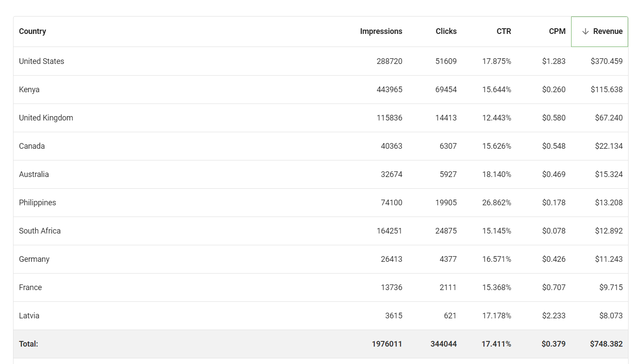Image resolution: width=639 pixels, height=364 pixels.
Task: Sort by the CTR column header
Action: [x=504, y=31]
